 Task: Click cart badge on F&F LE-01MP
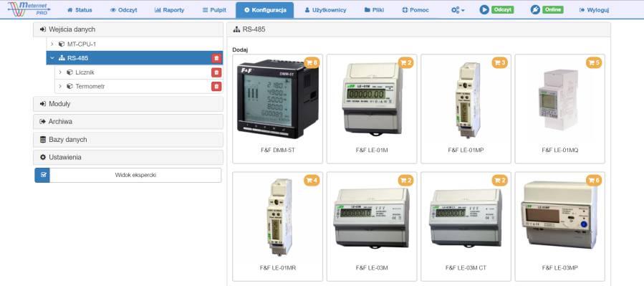(x=500, y=63)
